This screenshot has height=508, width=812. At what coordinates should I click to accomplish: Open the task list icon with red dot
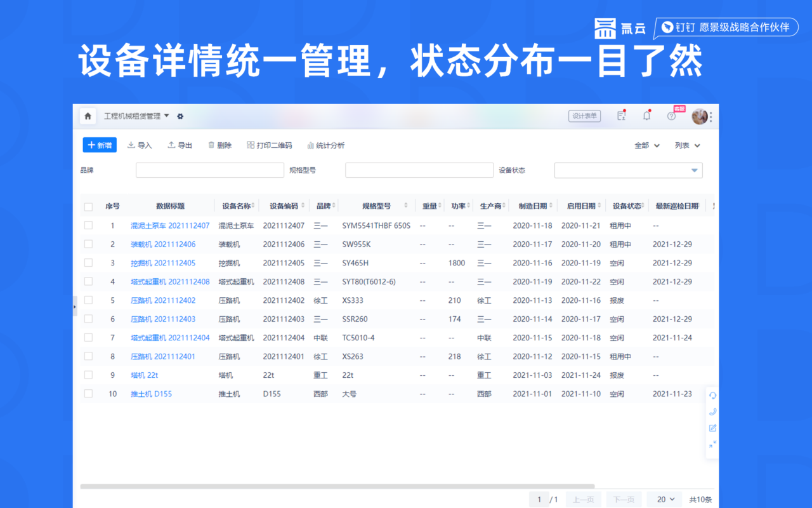(621, 116)
